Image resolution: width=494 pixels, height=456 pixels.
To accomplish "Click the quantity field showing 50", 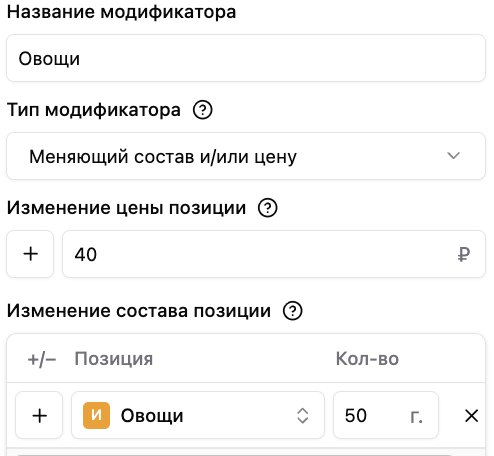I will click(x=386, y=415).
